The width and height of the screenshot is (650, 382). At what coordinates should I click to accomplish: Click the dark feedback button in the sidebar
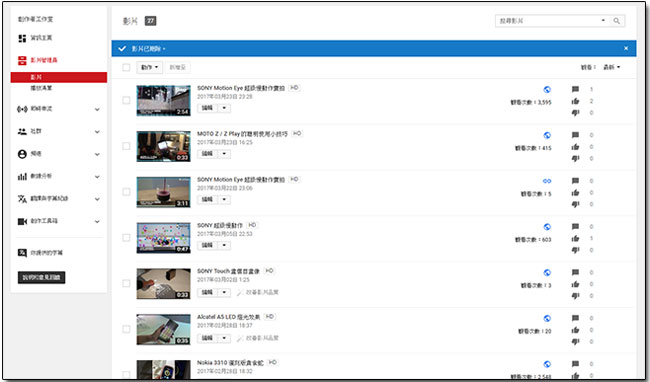coord(41,277)
